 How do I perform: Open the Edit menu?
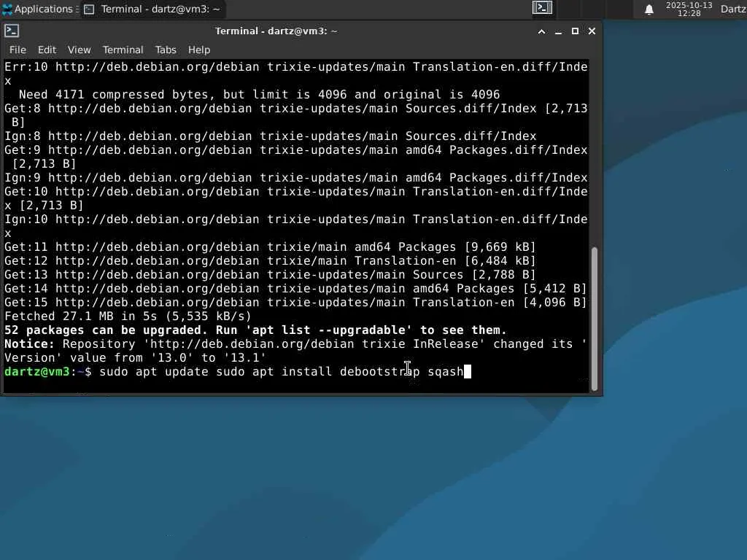coord(47,50)
